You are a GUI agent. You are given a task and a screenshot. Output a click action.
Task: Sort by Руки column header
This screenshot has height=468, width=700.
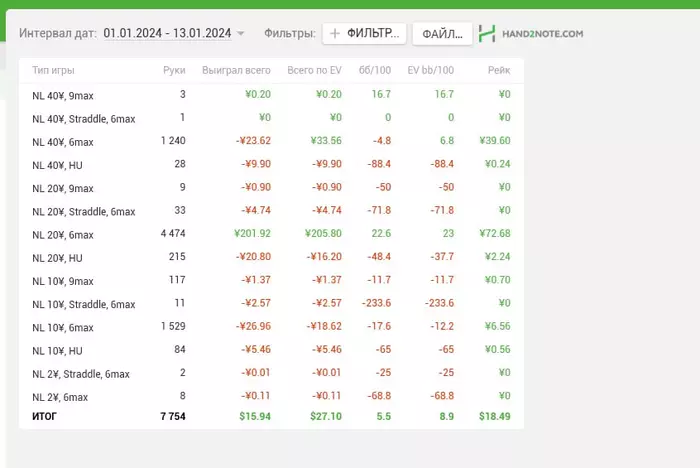tap(174, 70)
